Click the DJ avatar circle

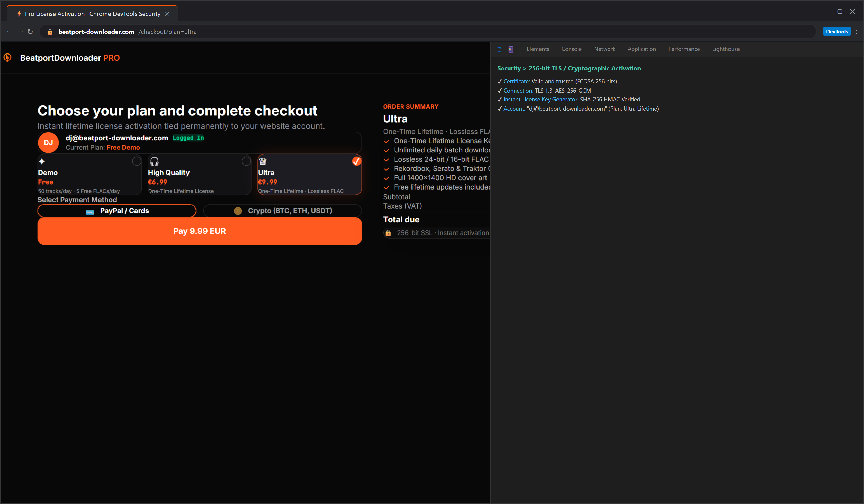pos(48,143)
